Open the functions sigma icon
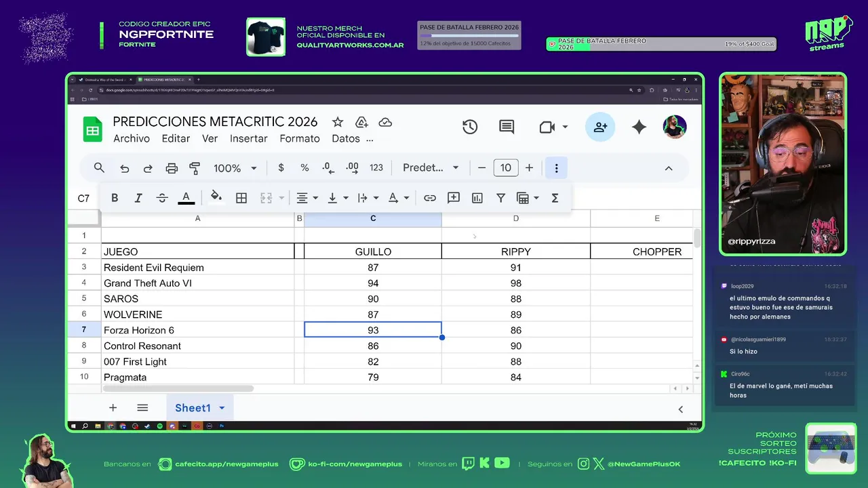 coord(555,198)
